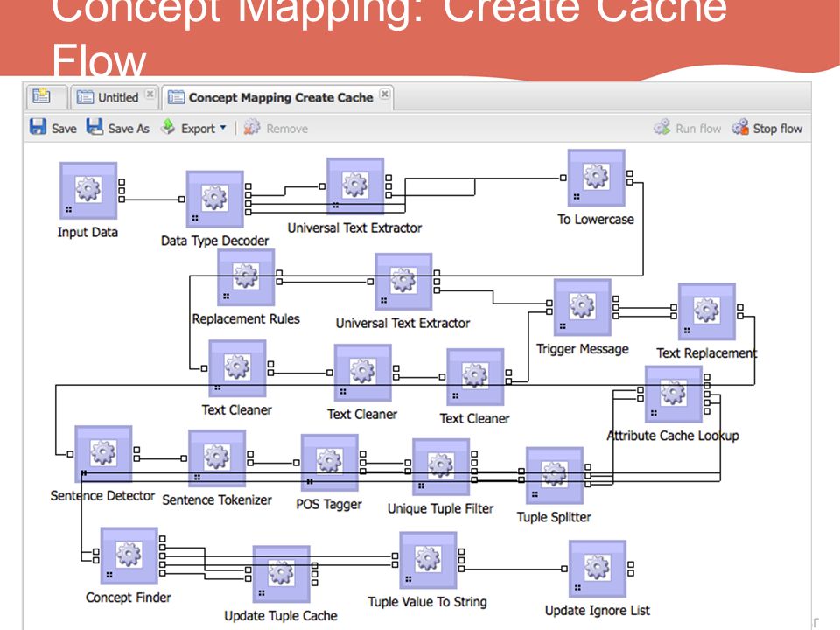Screen dimensions: 840x630
Task: Select the Update Ignore List node
Action: click(598, 569)
